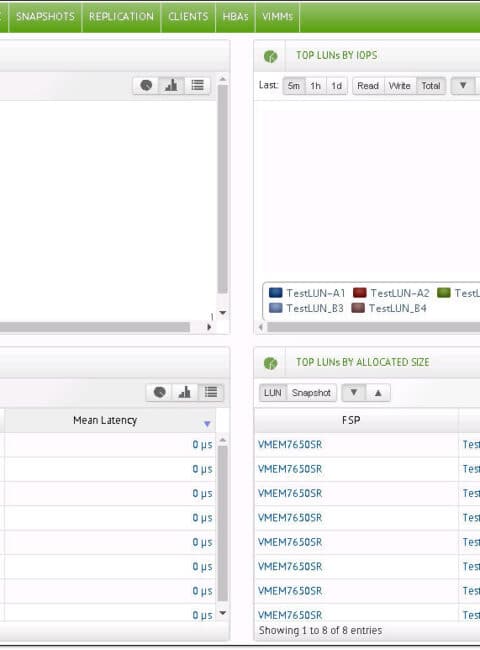The height and width of the screenshot is (650, 480).
Task: Click the last VMEM7650SR link in FSP column
Action: [290, 615]
